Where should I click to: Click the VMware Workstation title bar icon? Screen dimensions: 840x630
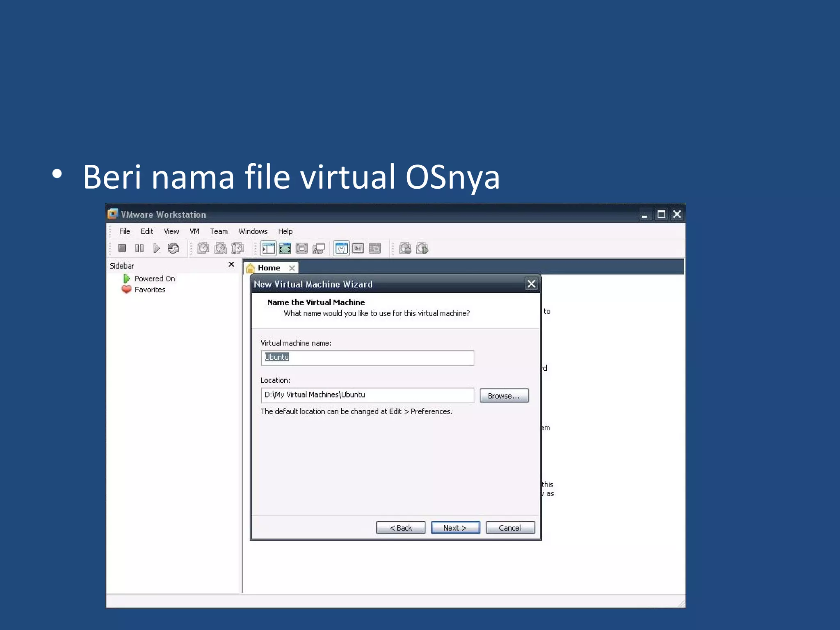click(112, 214)
